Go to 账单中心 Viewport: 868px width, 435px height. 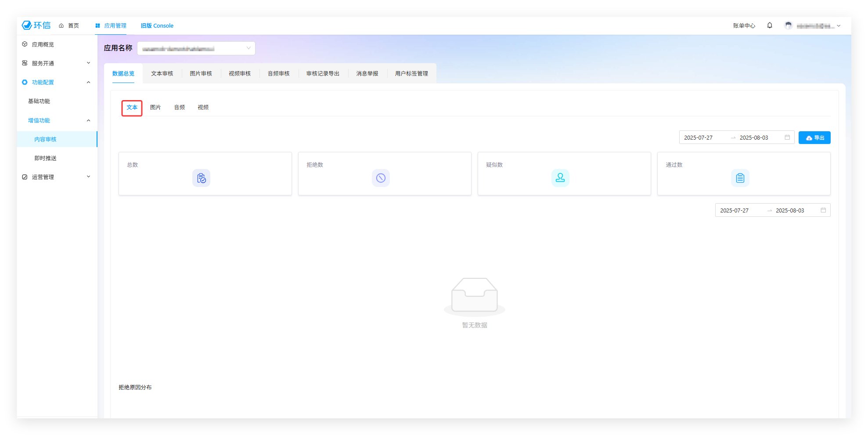coord(744,26)
